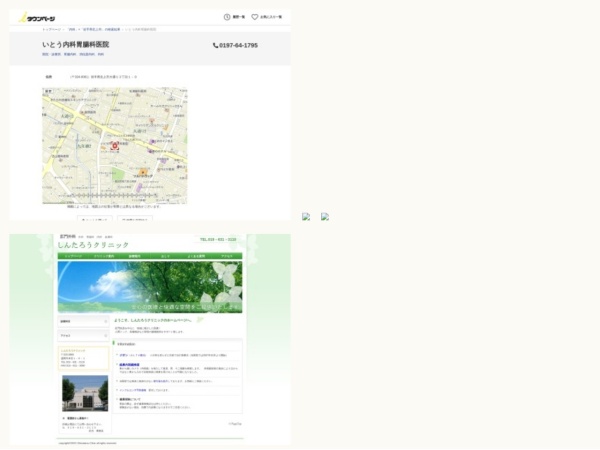This screenshot has height=450, width=600.
Task: Click the sky and trees hero banner
Action: (150, 287)
